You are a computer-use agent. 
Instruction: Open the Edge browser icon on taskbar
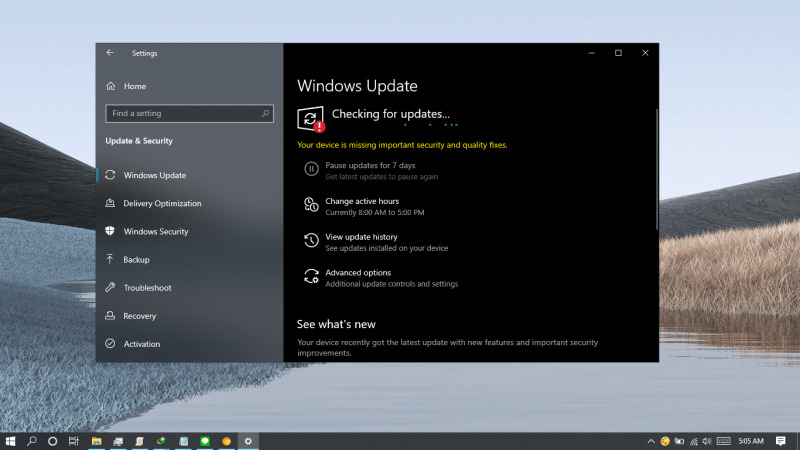coord(161,441)
